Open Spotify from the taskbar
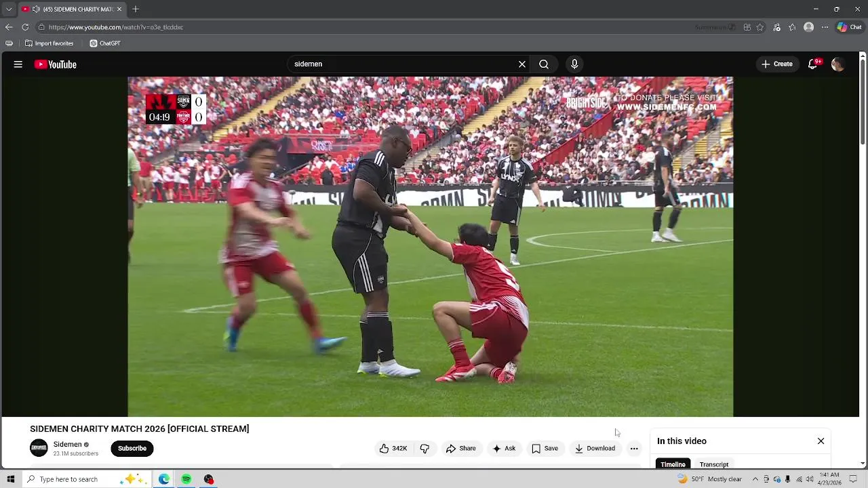868x488 pixels. (x=186, y=479)
